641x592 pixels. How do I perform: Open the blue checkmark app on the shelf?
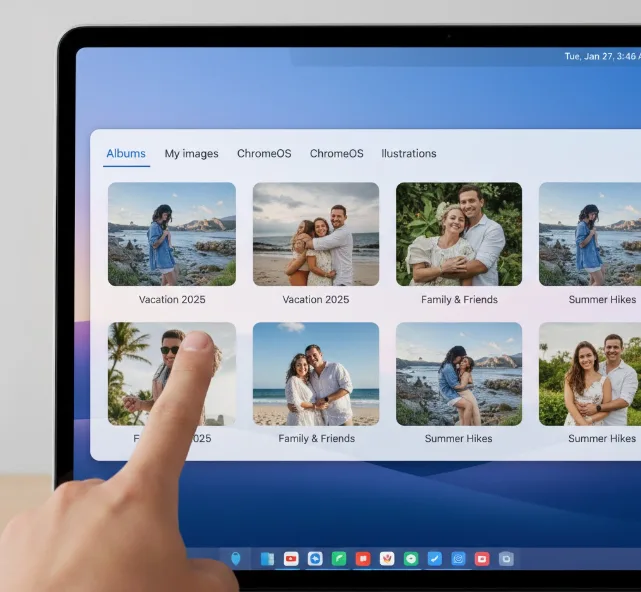tap(434, 559)
